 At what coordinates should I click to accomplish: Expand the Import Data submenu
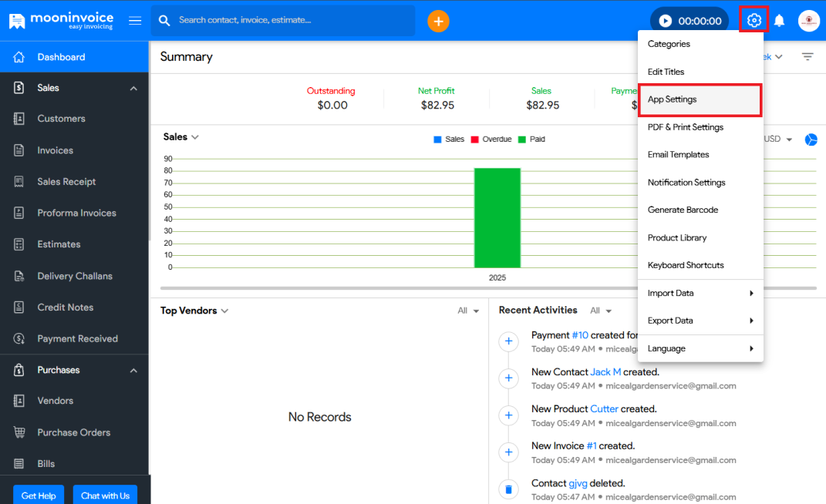pyautogui.click(x=700, y=294)
